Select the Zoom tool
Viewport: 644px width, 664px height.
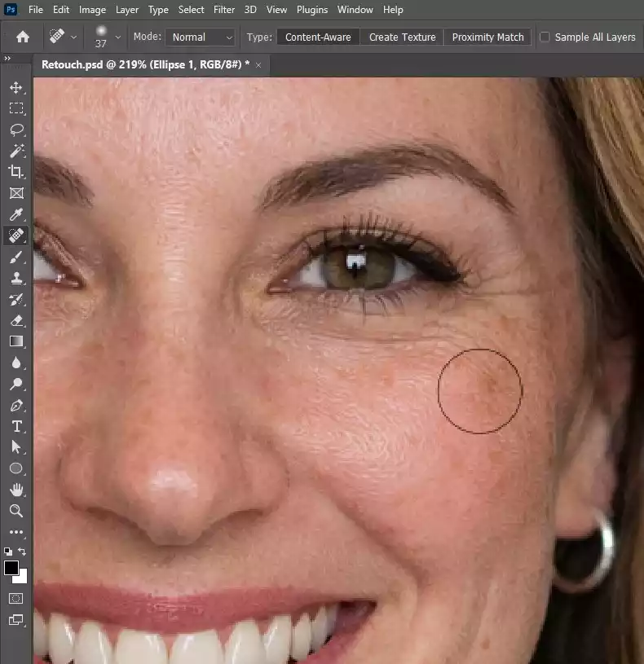pos(16,511)
